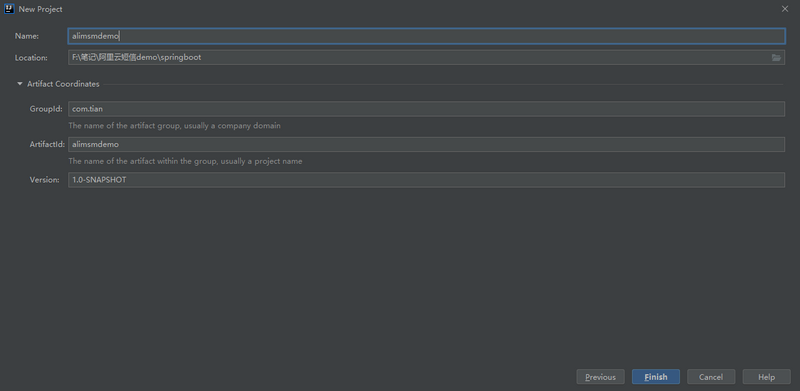
Task: Click the Name: label
Action: pyautogui.click(x=27, y=36)
